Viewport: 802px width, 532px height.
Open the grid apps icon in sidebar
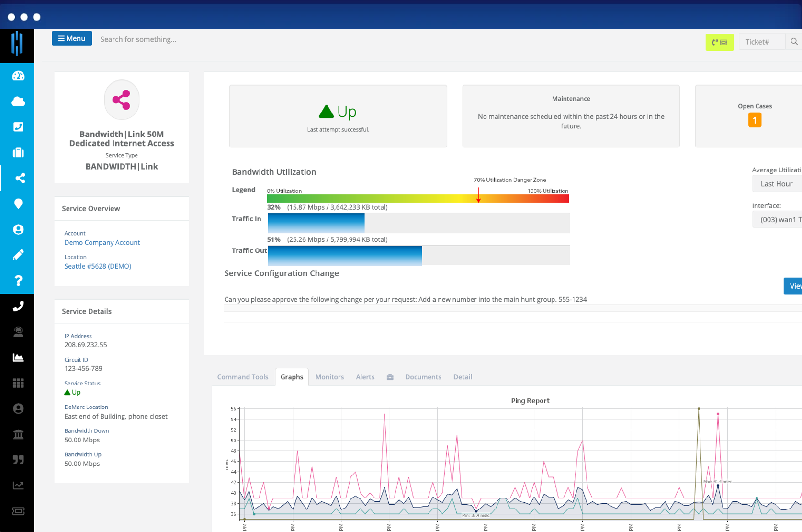point(18,383)
